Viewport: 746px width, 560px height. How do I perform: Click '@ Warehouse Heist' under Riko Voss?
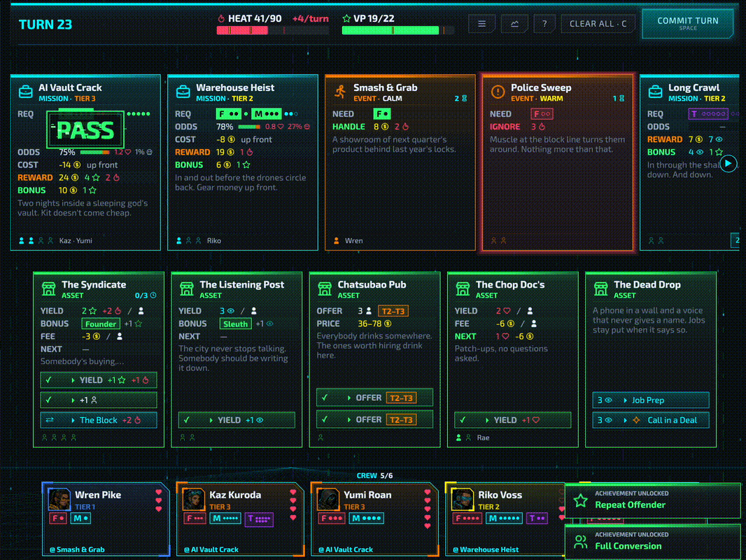click(485, 549)
